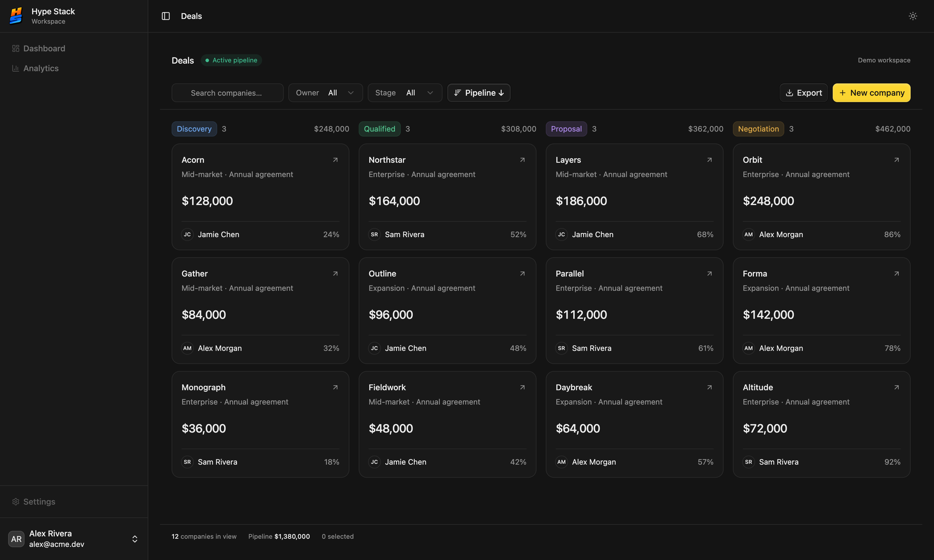The height and width of the screenshot is (560, 934).
Task: Select the Negotiation stage label
Action: [x=758, y=129]
